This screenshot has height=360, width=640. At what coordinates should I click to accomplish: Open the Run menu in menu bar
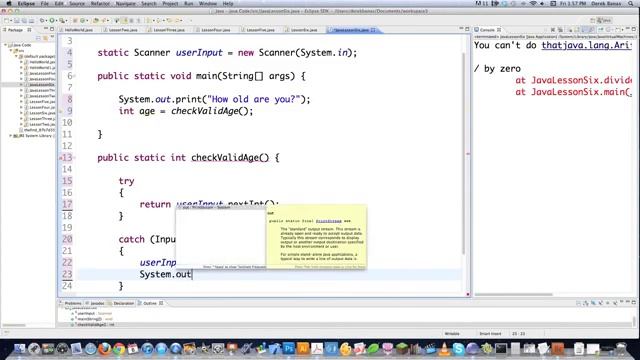189,3
